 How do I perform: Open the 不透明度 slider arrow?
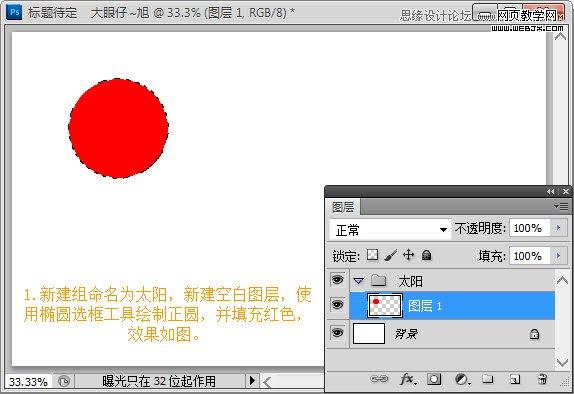[558, 228]
